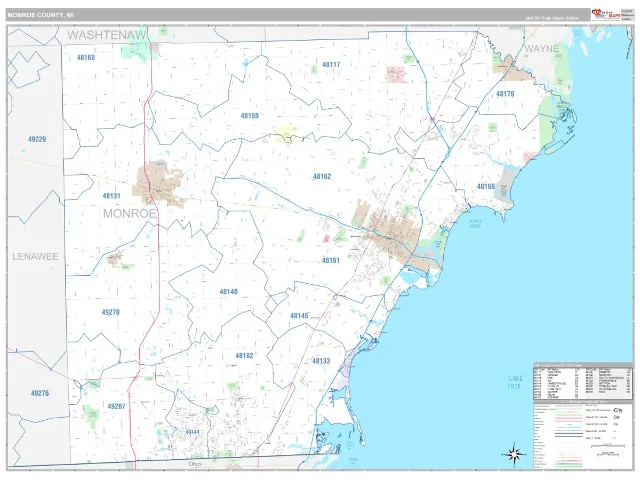The height and width of the screenshot is (480, 640).
Task: Click the ZIP code index table
Action: click(x=583, y=381)
